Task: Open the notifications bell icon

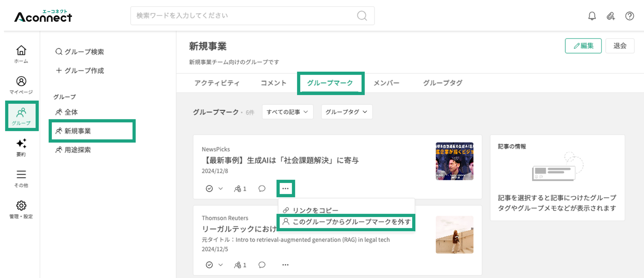Action: point(592,16)
